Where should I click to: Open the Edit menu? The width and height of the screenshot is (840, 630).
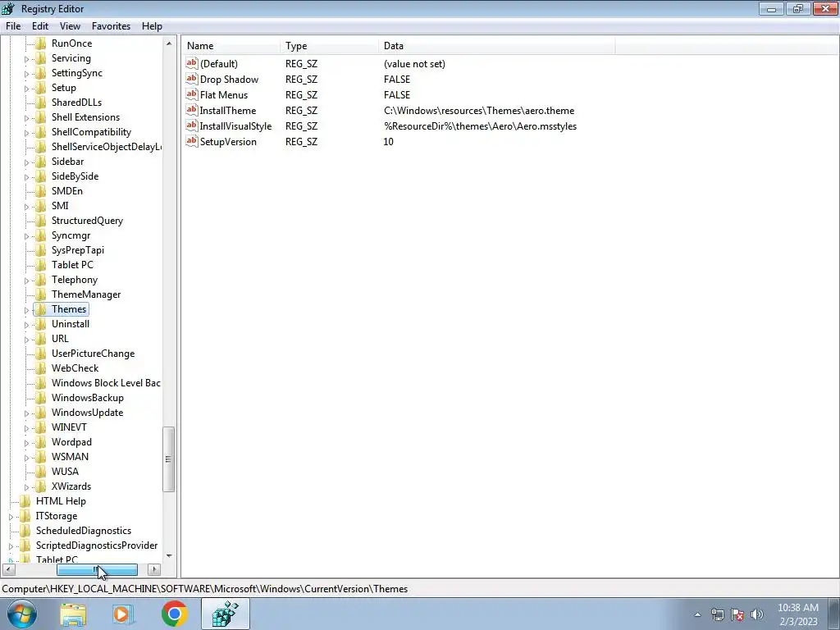(39, 25)
